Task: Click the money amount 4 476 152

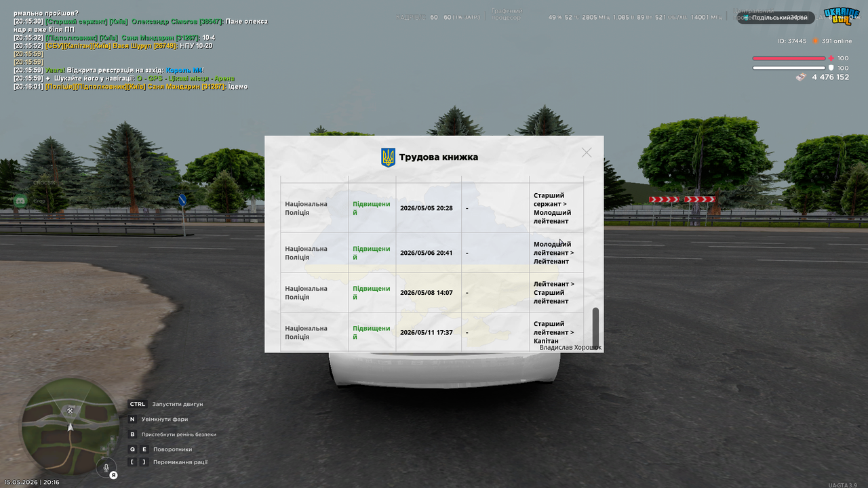Action: pyautogui.click(x=831, y=77)
